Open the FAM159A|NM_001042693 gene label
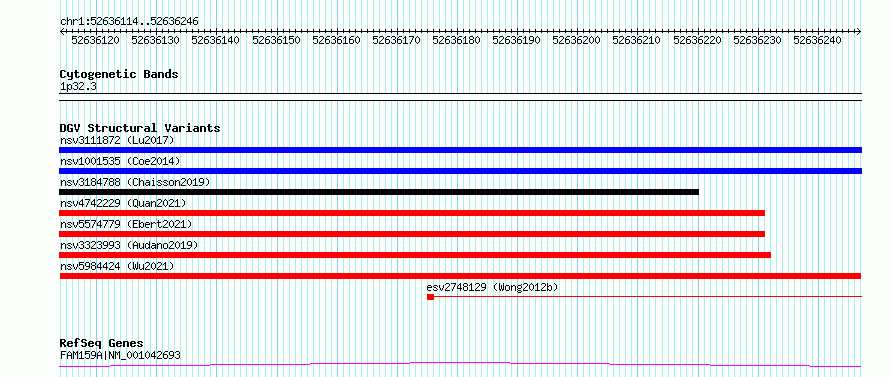 [x=120, y=355]
